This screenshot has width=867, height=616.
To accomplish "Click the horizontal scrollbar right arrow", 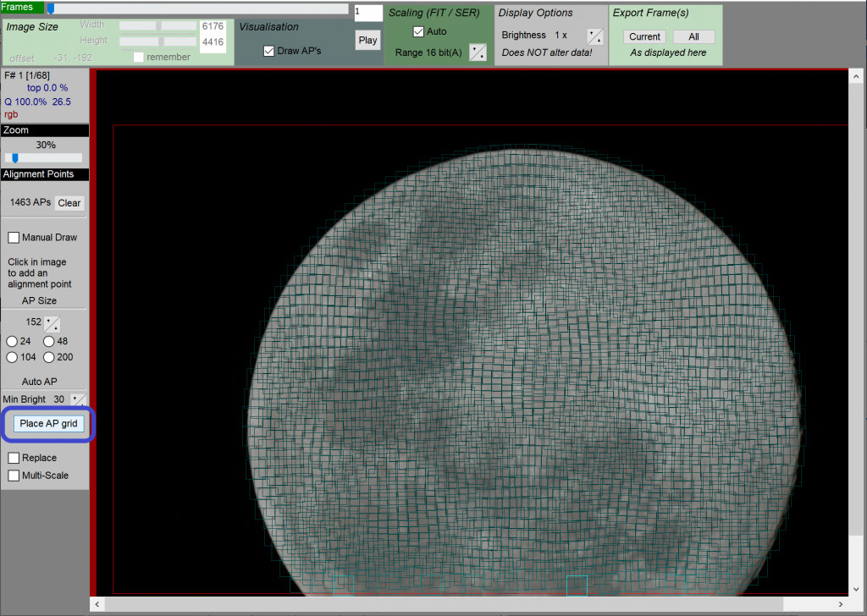I will (841, 604).
